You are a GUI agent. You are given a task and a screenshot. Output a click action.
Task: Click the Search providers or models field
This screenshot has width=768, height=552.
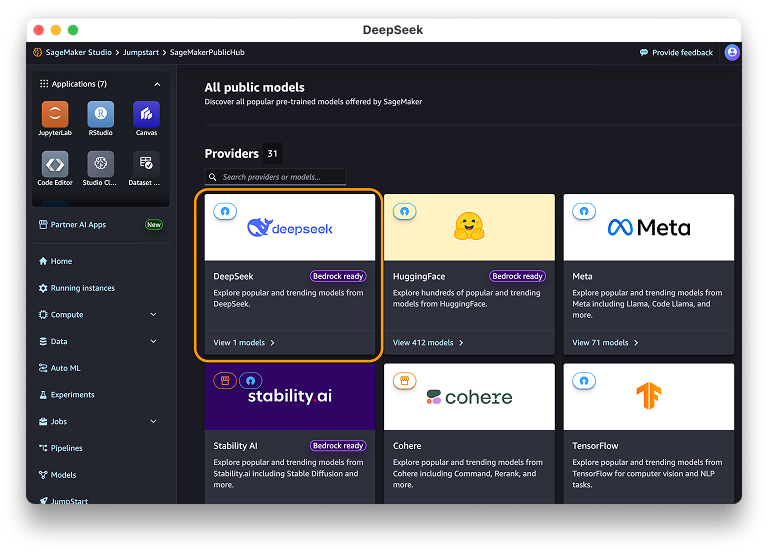coord(275,177)
